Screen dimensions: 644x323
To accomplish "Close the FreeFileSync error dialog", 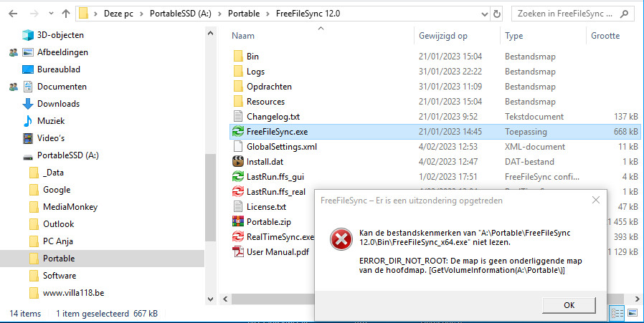I will pyautogui.click(x=595, y=201).
